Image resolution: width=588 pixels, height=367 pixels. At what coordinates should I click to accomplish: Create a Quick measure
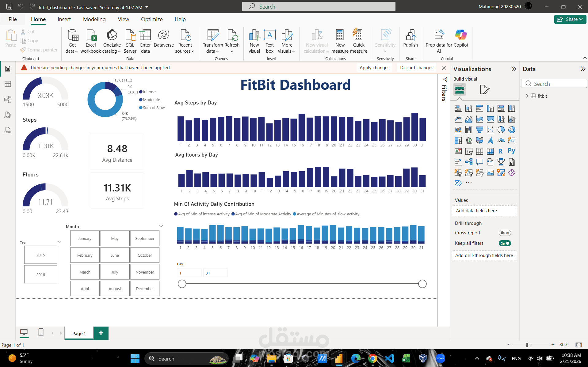tap(358, 41)
